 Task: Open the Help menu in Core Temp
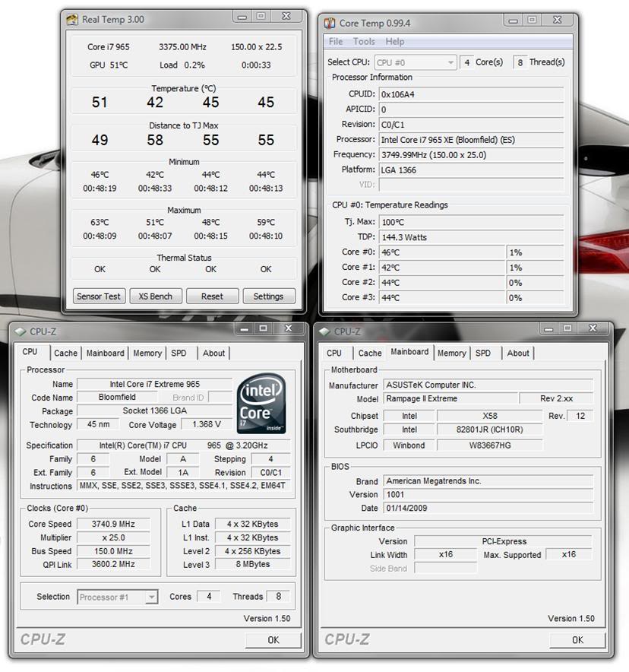[394, 42]
